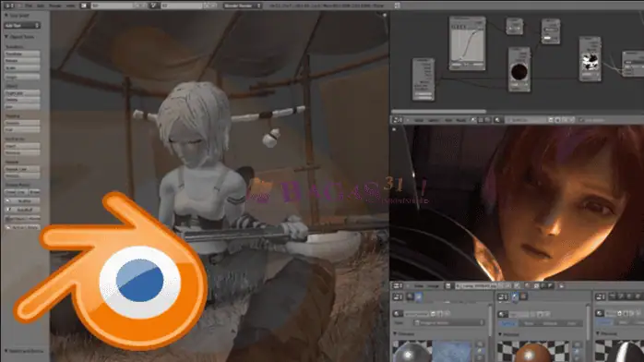Click the Duplicate button in tool shelf
Screen dimensions: 644x362
pos(22,93)
